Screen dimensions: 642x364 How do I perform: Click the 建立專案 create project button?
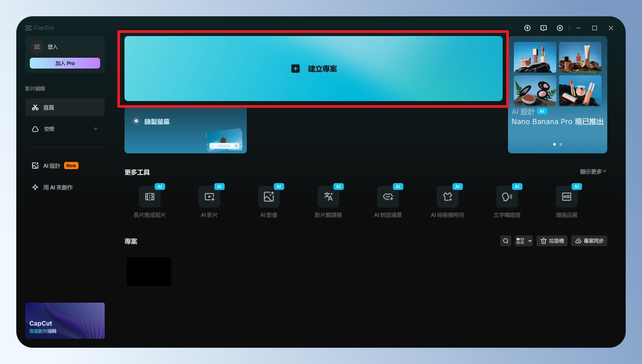pyautogui.click(x=314, y=69)
